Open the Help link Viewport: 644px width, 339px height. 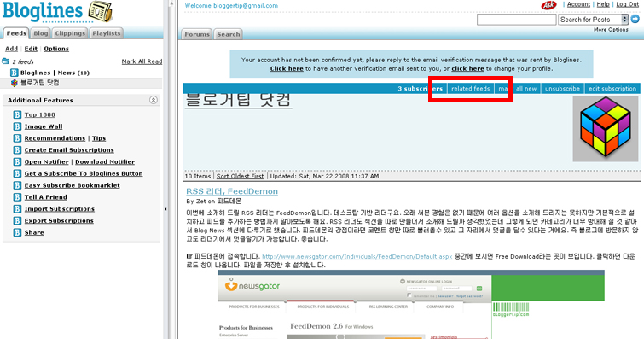[x=603, y=4]
